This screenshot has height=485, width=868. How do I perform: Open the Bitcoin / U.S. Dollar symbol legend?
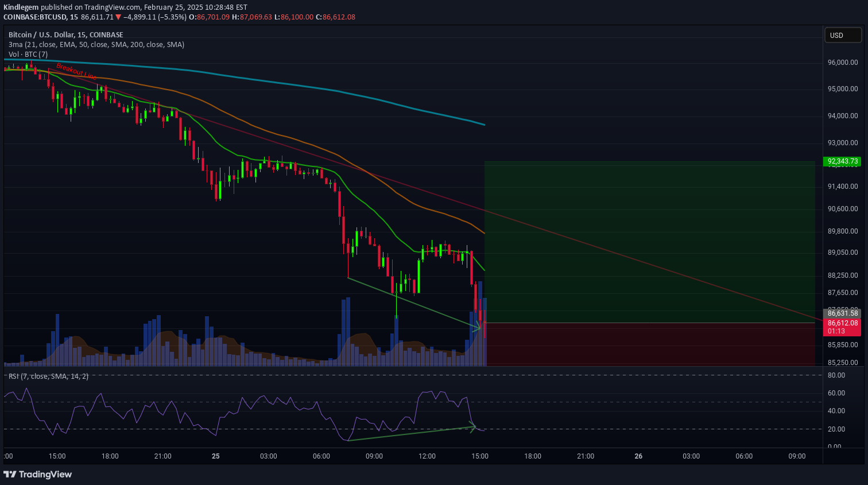tap(65, 35)
